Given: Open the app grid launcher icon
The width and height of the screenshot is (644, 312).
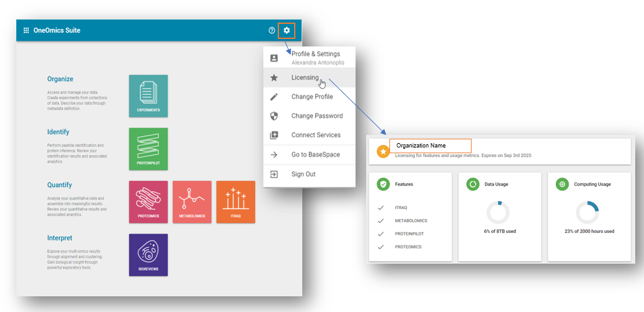Looking at the screenshot, I should tap(26, 30).
